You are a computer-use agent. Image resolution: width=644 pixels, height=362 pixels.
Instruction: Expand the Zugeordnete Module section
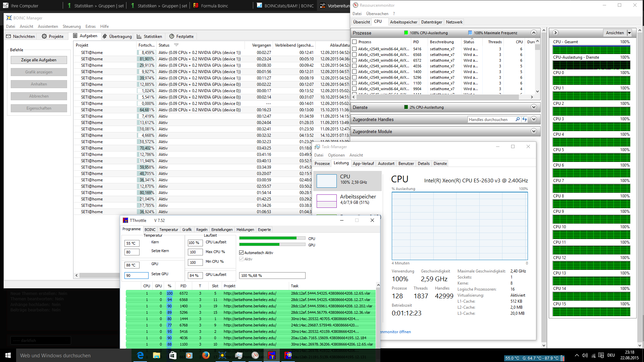point(534,131)
